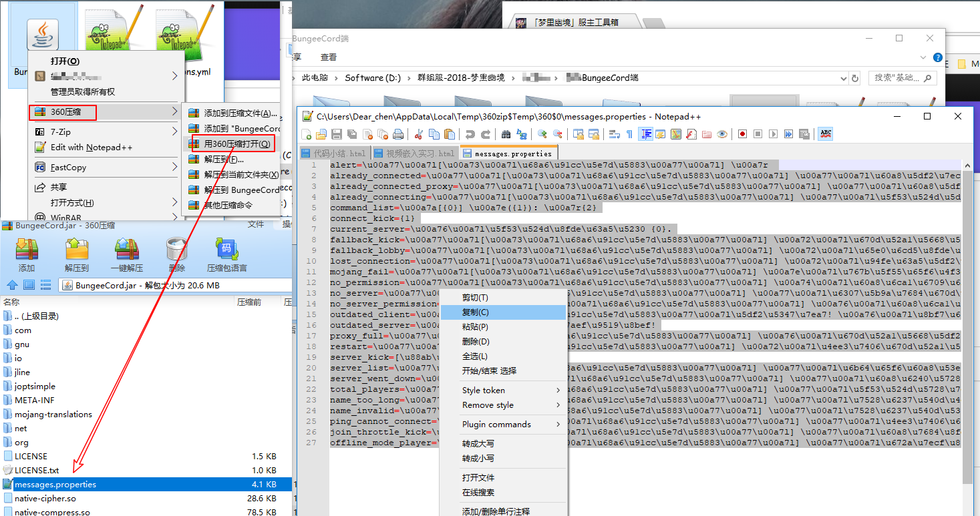Switch to the 代码小结.html tab
The width and height of the screenshot is (980, 516).
point(334,154)
